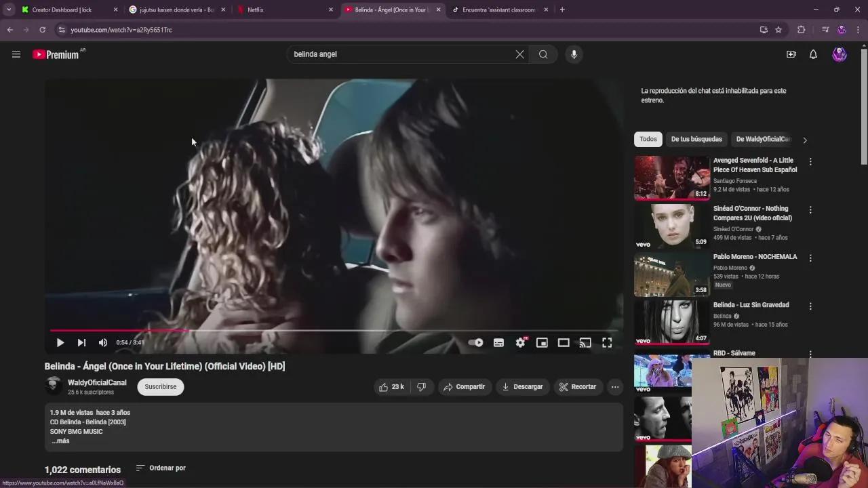The image size is (868, 488).
Task: View site information icon in address bar
Action: 62,30
